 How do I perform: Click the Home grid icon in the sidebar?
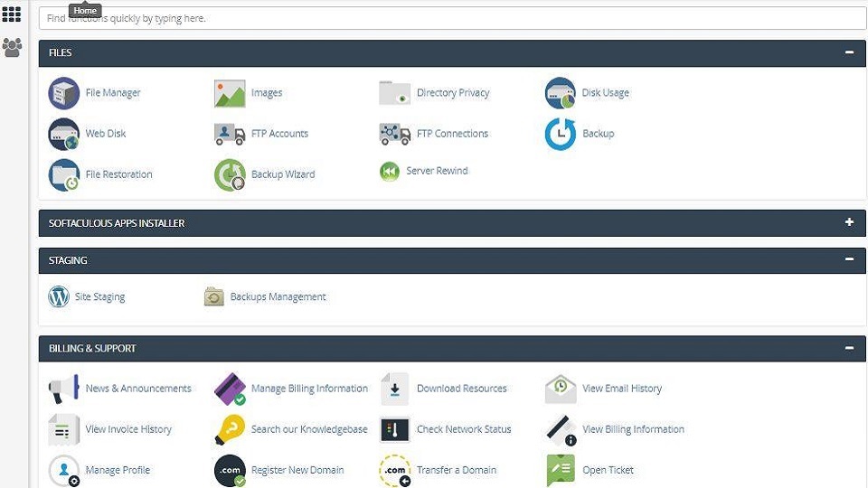[x=12, y=14]
